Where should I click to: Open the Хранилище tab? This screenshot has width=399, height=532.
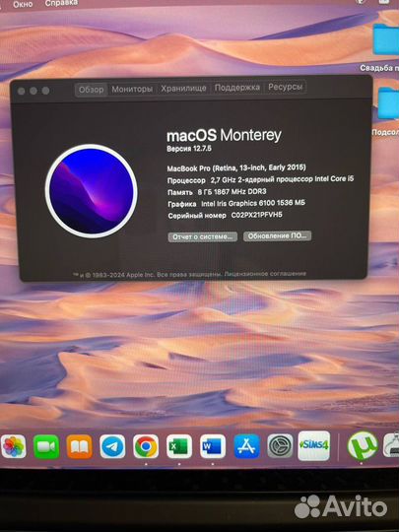(183, 89)
